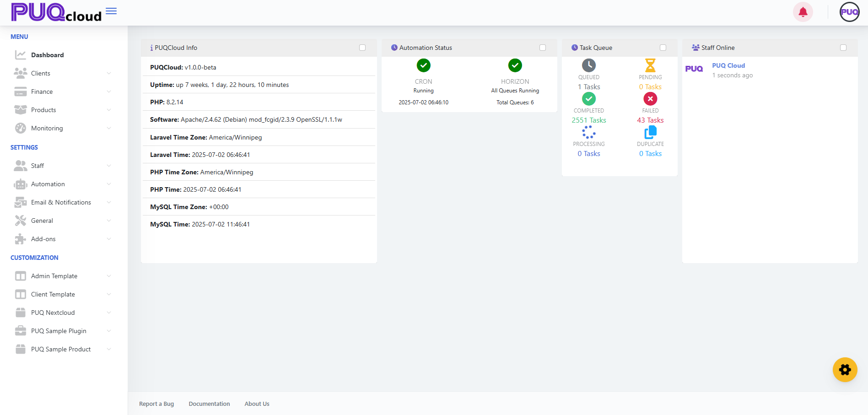Viewport: 868px width, 415px height.
Task: Click the Products box icon
Action: [21, 110]
